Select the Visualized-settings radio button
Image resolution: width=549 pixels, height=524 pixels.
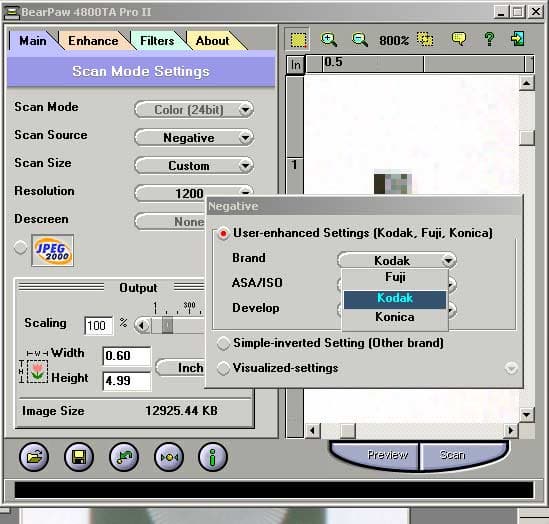(223, 368)
